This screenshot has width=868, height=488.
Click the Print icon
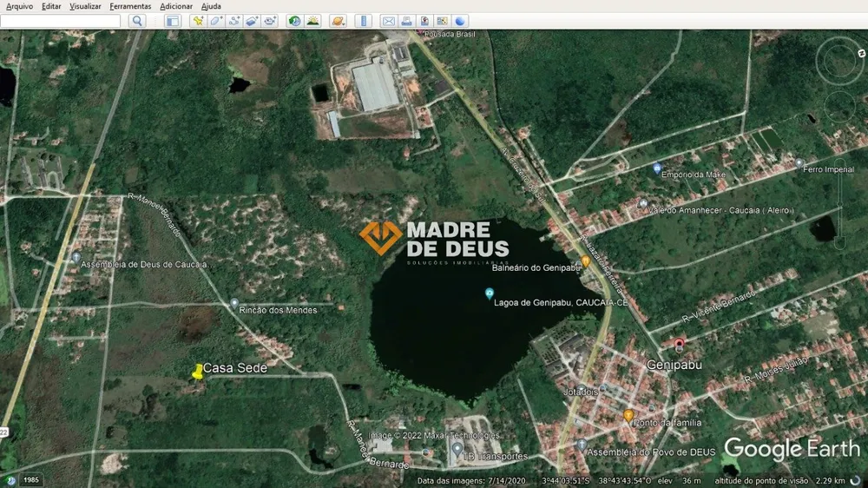pyautogui.click(x=406, y=21)
